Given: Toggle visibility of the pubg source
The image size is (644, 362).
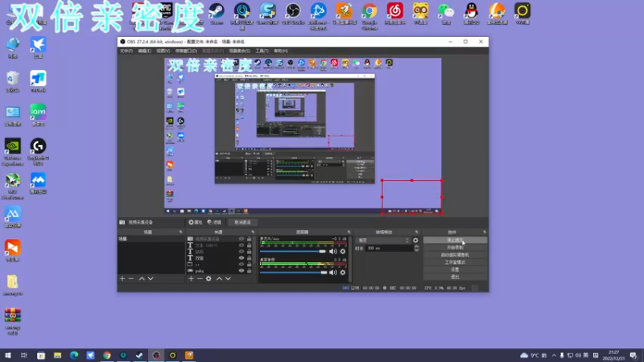Looking at the screenshot, I should click(x=242, y=271).
